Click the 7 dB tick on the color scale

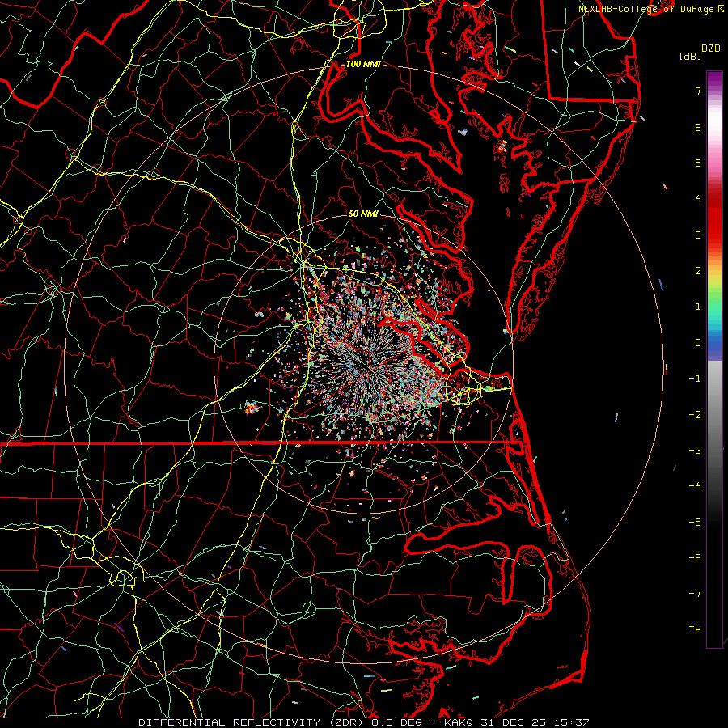698,91
